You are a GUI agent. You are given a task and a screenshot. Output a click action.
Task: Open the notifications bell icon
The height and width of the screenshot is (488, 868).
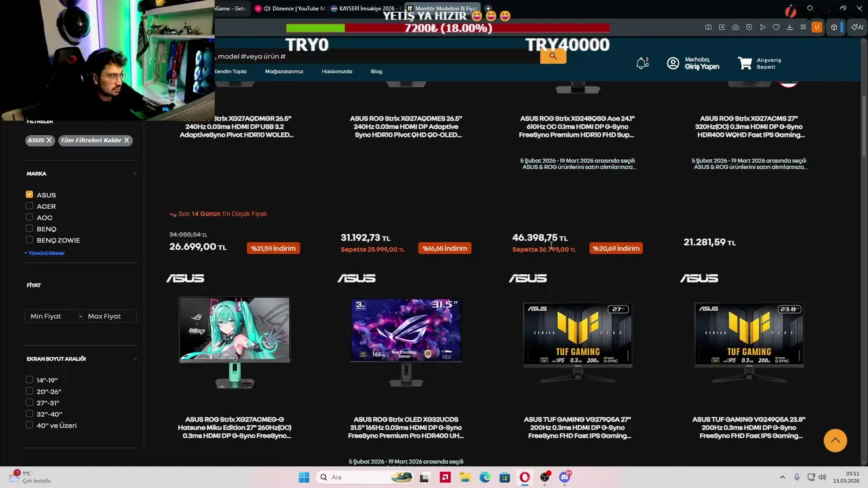[x=642, y=63]
